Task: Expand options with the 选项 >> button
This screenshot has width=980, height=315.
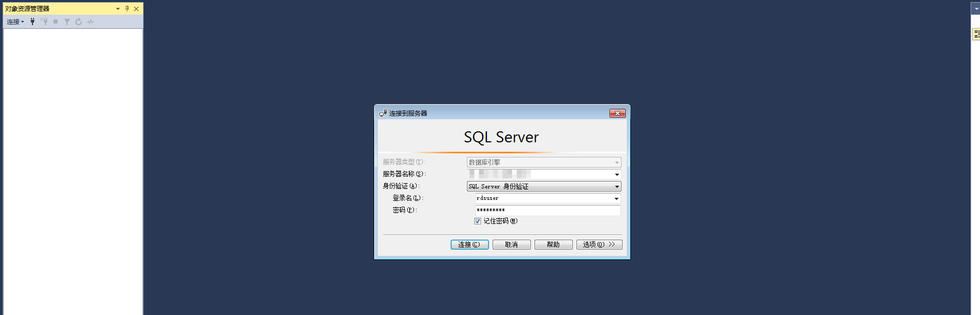Action: point(600,244)
